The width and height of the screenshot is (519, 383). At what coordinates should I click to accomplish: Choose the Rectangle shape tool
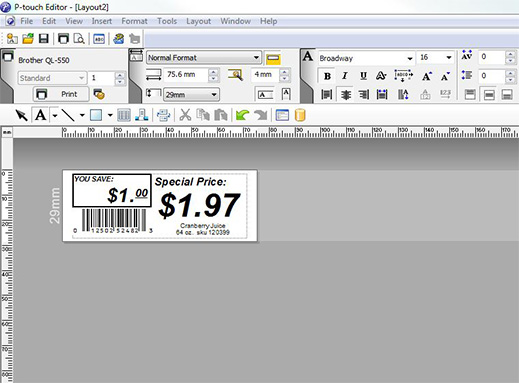[96, 115]
